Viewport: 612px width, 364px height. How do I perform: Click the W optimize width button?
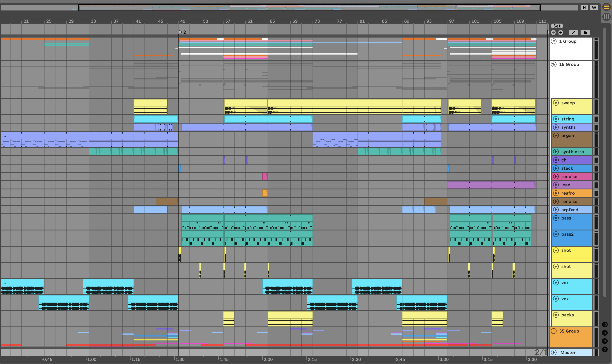[x=594, y=8]
